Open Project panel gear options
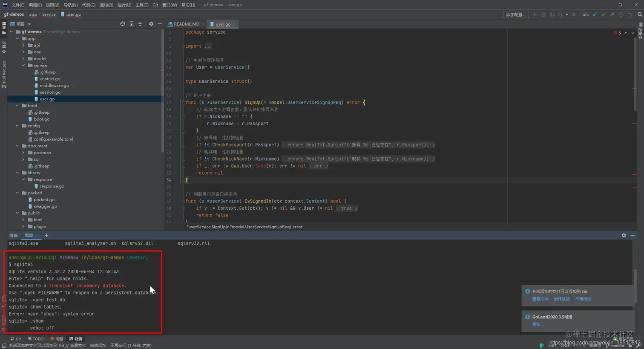 (x=151, y=24)
